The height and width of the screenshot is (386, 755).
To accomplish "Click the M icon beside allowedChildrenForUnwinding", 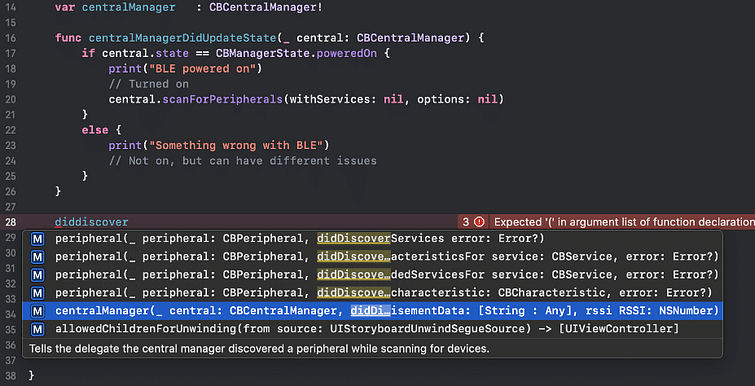I will pyautogui.click(x=38, y=329).
